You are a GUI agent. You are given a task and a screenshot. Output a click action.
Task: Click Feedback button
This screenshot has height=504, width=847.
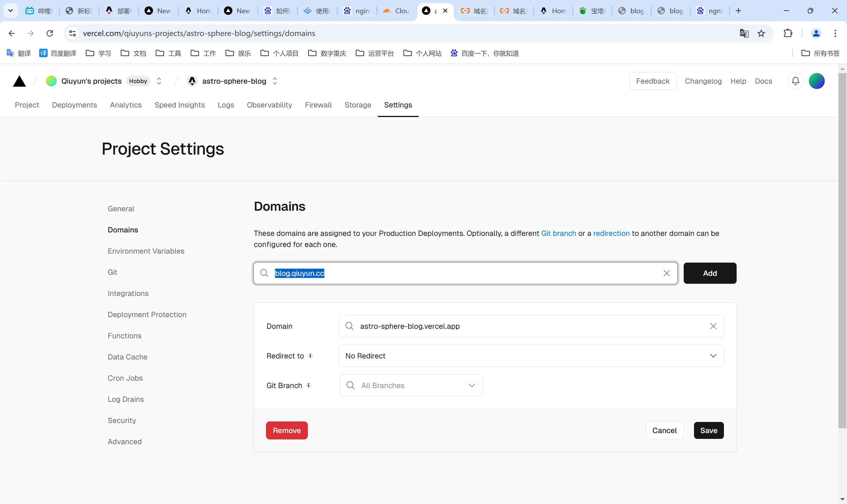click(653, 81)
